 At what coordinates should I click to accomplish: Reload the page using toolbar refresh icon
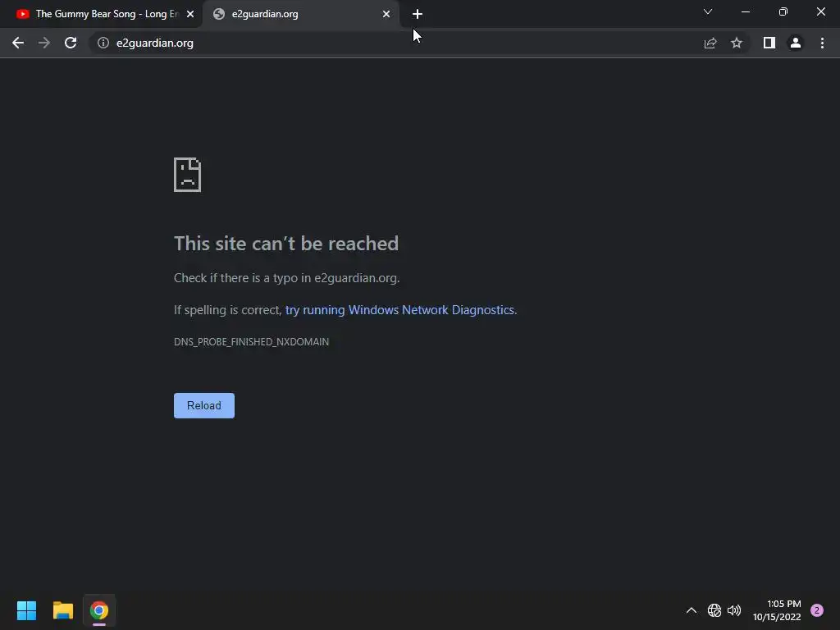point(71,43)
